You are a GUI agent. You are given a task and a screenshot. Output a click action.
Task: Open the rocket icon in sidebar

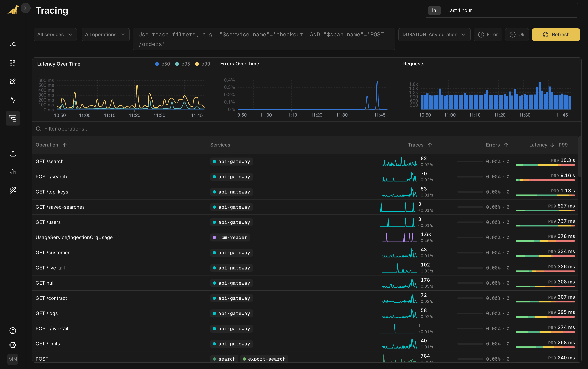13,82
